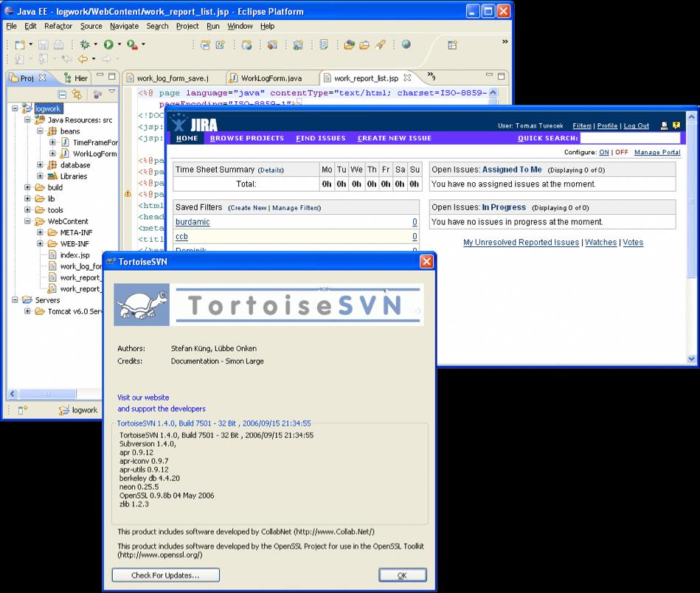
Task: Open the Debug dropdown arrow
Action: tap(96, 44)
